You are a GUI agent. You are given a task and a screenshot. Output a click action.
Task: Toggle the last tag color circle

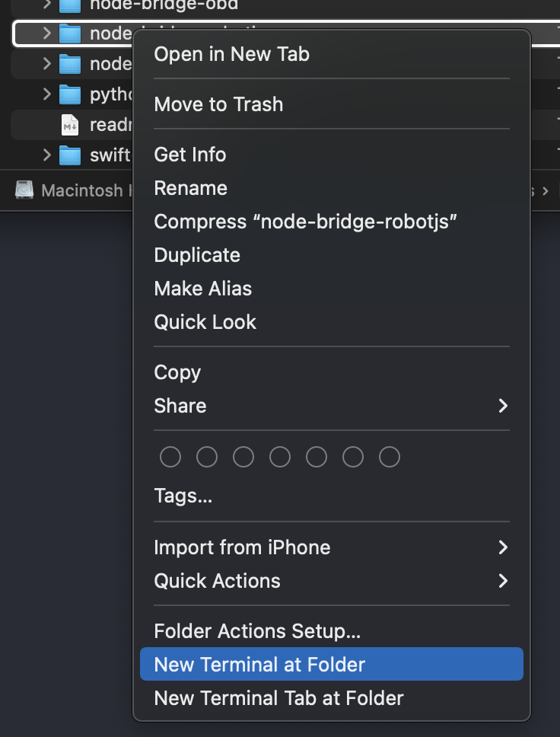click(x=390, y=457)
